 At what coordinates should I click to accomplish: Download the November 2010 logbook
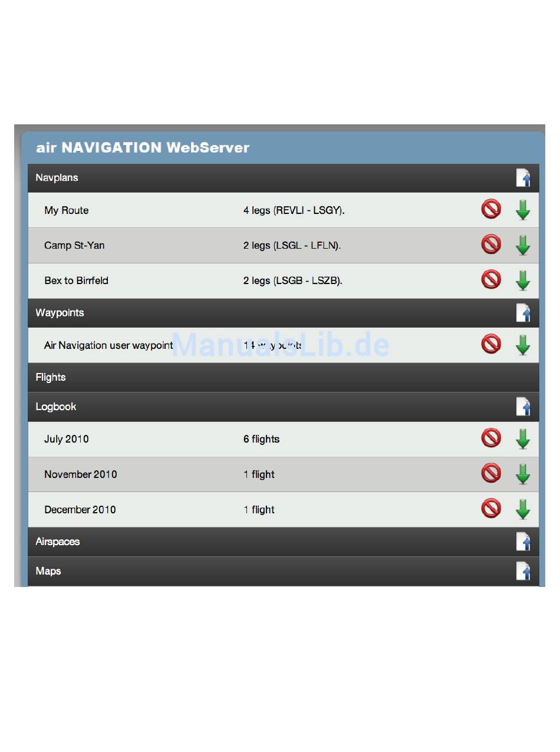point(523,474)
